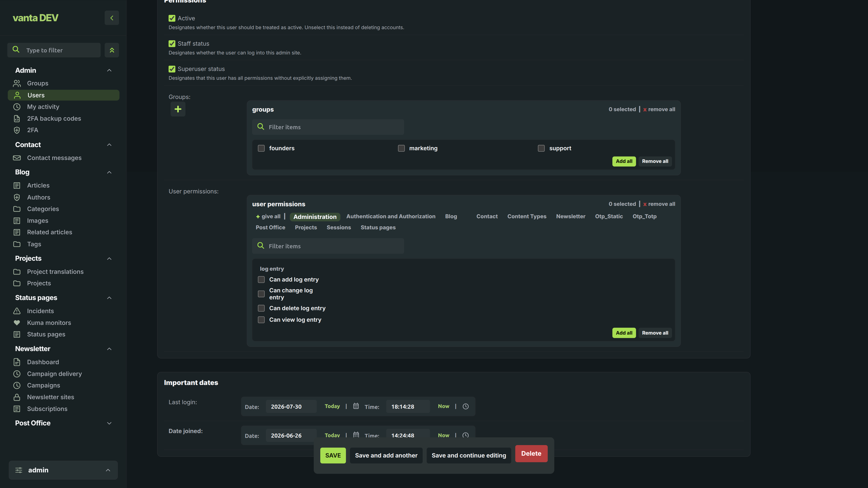
Task: Click the Articles document icon
Action: [x=17, y=185]
